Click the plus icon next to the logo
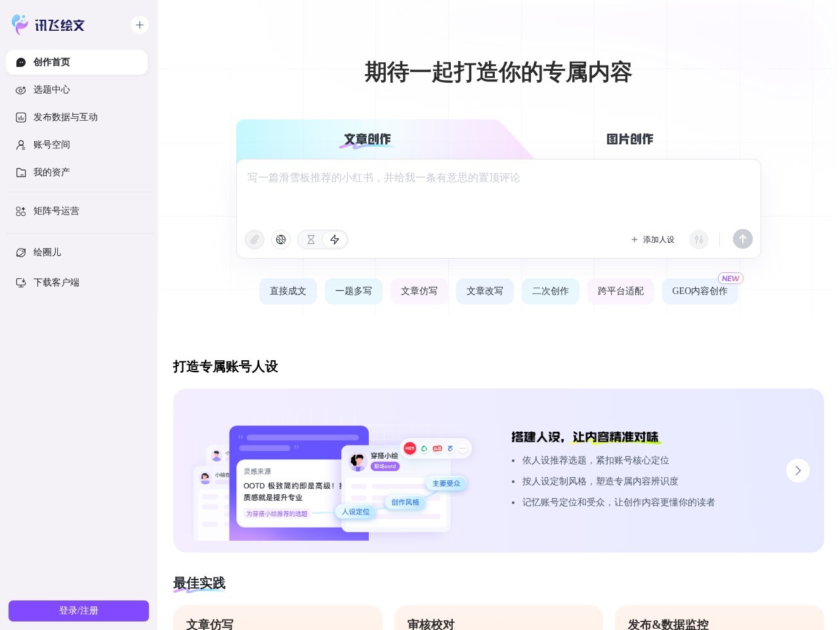 pos(140,25)
